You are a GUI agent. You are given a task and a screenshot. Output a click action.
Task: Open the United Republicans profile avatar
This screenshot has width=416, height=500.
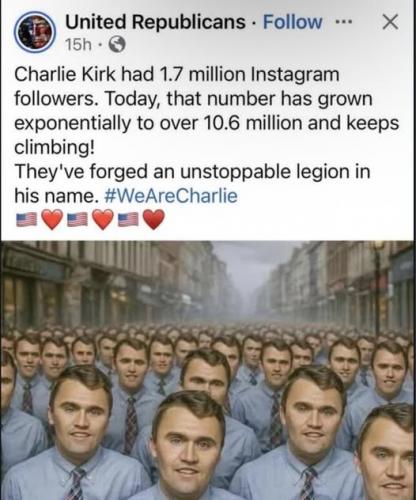pos(35,32)
